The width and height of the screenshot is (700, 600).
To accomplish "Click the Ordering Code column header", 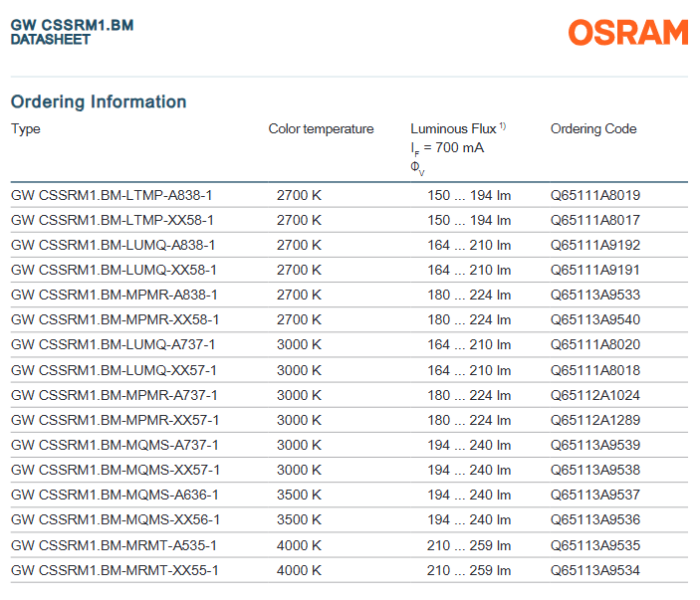I will click(593, 129).
